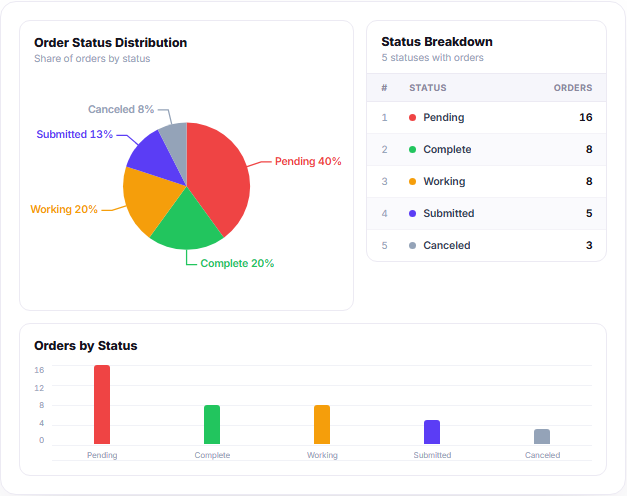Click the orange dot beside Working
The height and width of the screenshot is (496, 627).
coord(412,182)
